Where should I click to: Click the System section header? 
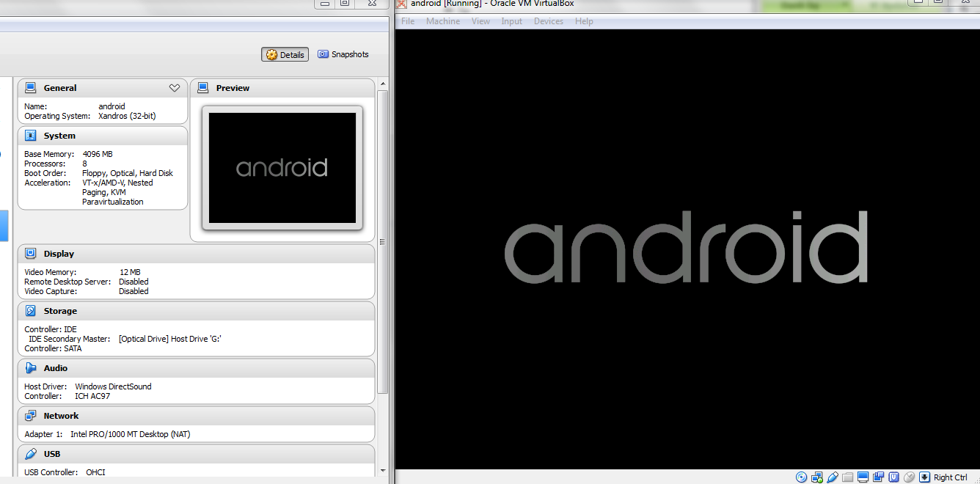point(103,136)
